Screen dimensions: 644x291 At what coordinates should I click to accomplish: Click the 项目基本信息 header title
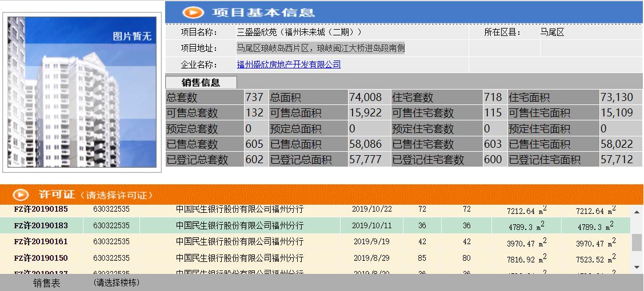click(x=263, y=13)
